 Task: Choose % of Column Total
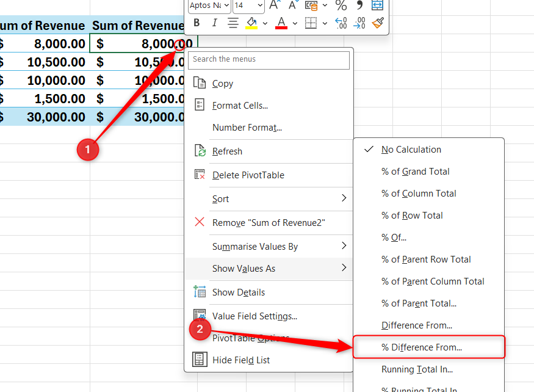tap(429, 194)
